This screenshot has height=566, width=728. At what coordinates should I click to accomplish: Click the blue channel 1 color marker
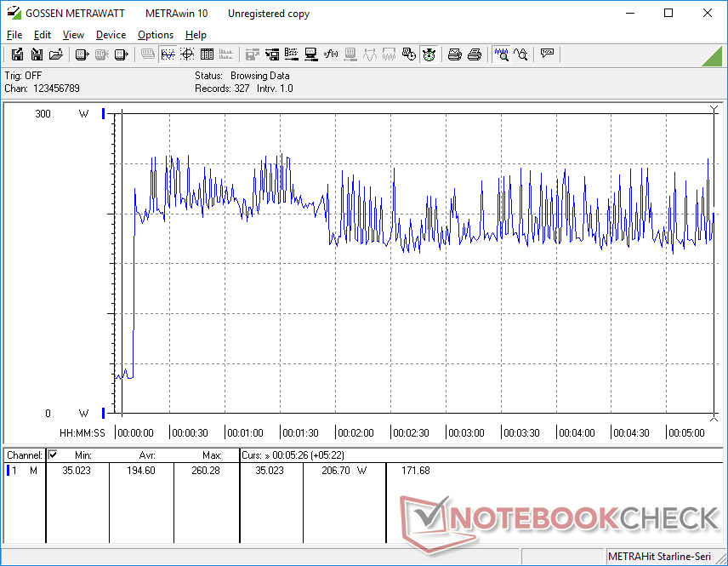[x=8, y=471]
